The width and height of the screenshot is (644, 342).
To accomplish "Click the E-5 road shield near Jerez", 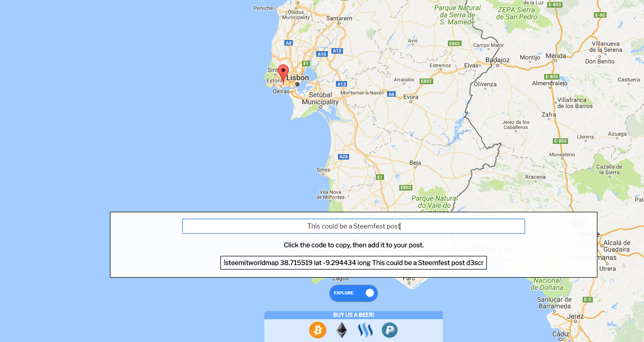I will pyautogui.click(x=587, y=299).
